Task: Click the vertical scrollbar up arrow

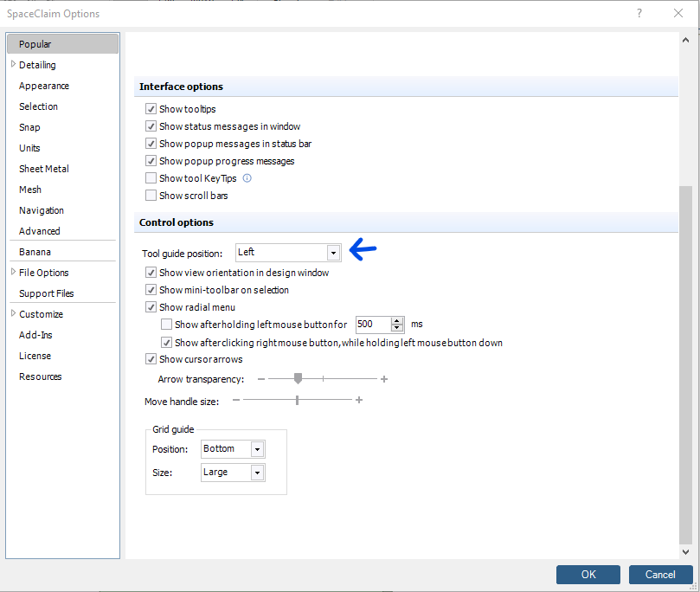Action: coord(685,40)
